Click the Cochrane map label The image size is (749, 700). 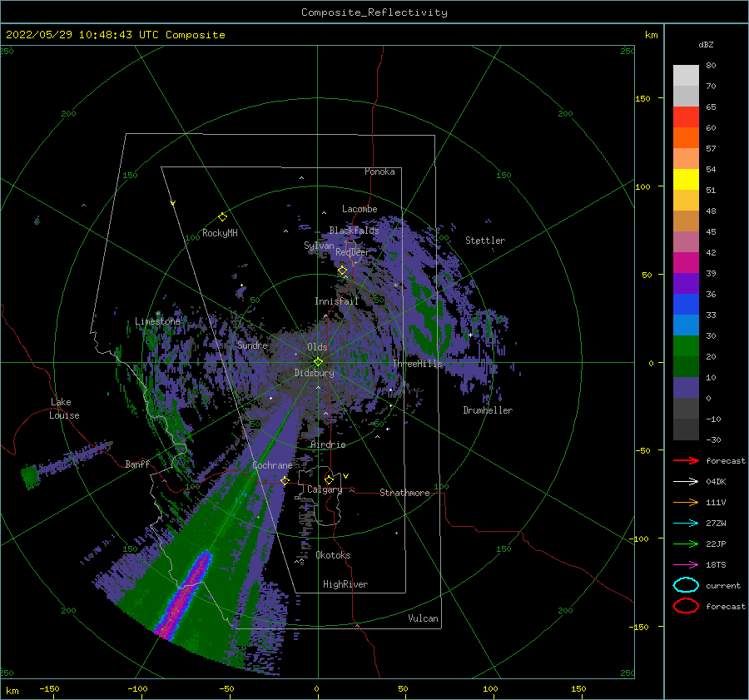tap(272, 465)
